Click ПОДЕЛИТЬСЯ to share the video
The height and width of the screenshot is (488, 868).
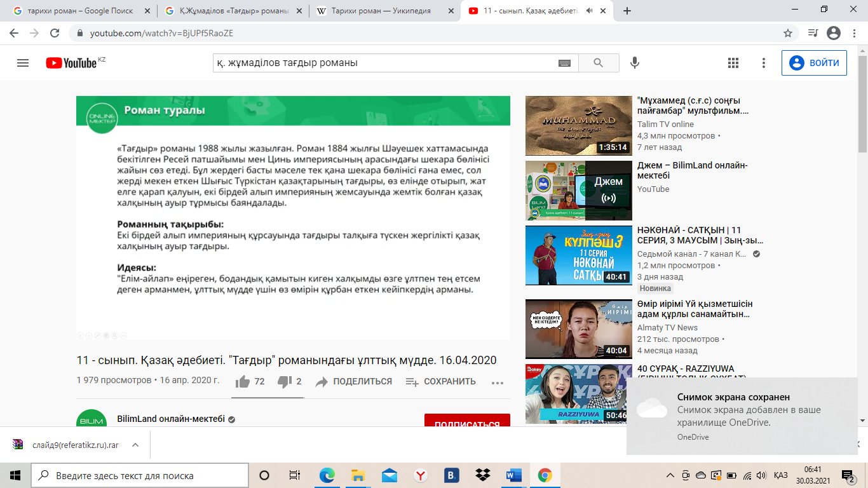[354, 381]
